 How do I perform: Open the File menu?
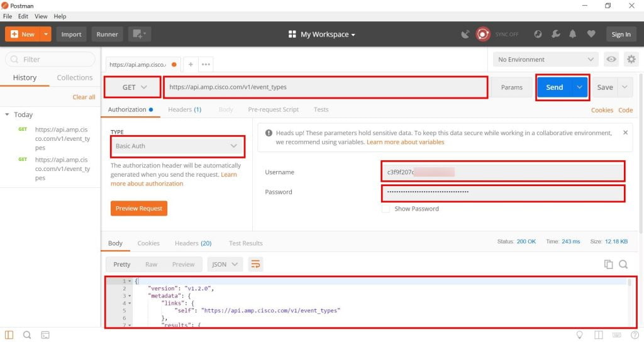[x=8, y=16]
